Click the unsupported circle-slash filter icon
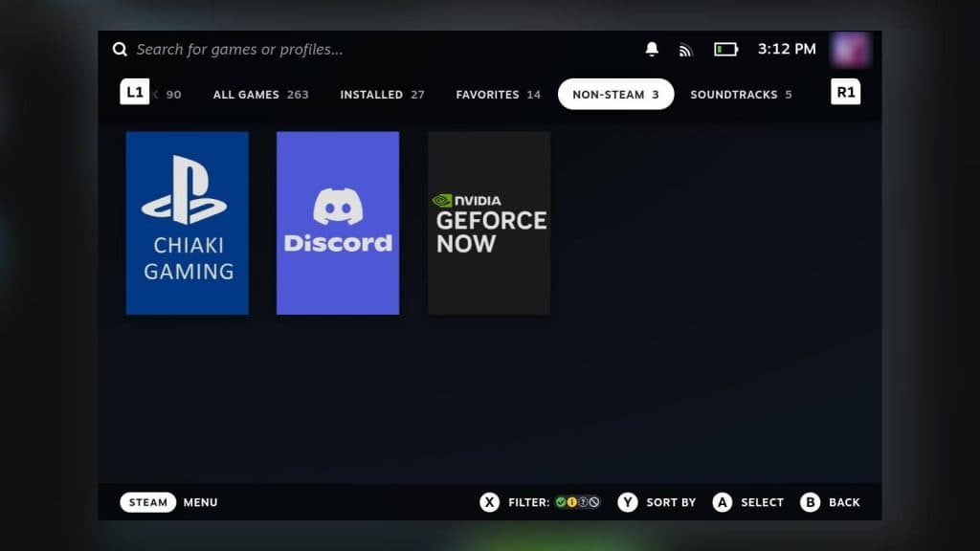The image size is (980, 551). tap(594, 502)
